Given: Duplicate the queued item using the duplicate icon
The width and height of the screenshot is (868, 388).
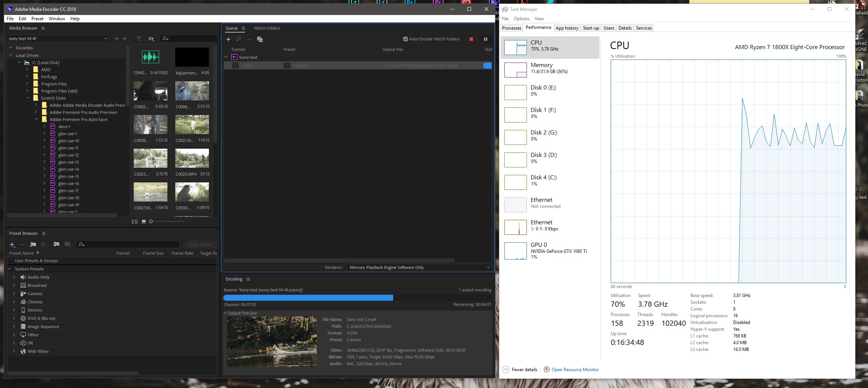Looking at the screenshot, I should click(260, 39).
